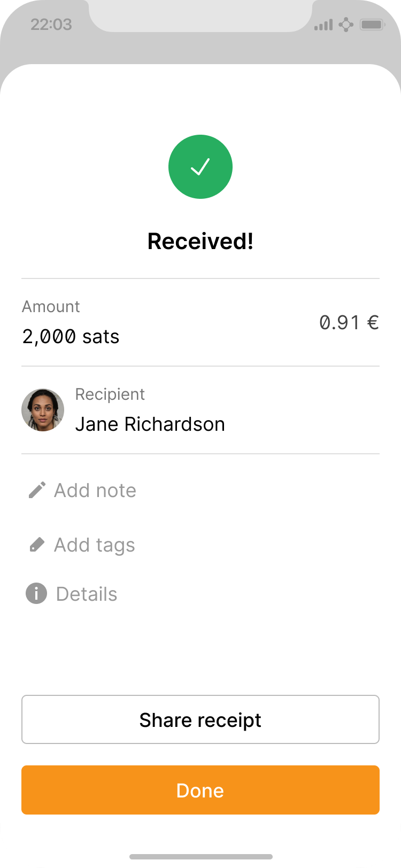This screenshot has height=868, width=401.
Task: Click the info icon beside Details
Action: (36, 594)
